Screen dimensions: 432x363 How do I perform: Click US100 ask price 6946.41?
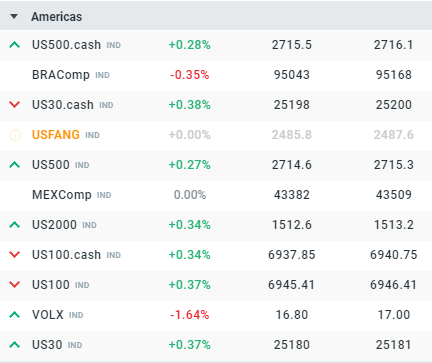pos(393,285)
